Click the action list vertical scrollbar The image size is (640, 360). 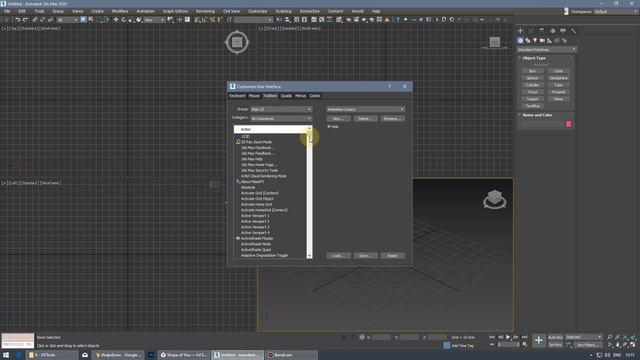click(x=309, y=192)
